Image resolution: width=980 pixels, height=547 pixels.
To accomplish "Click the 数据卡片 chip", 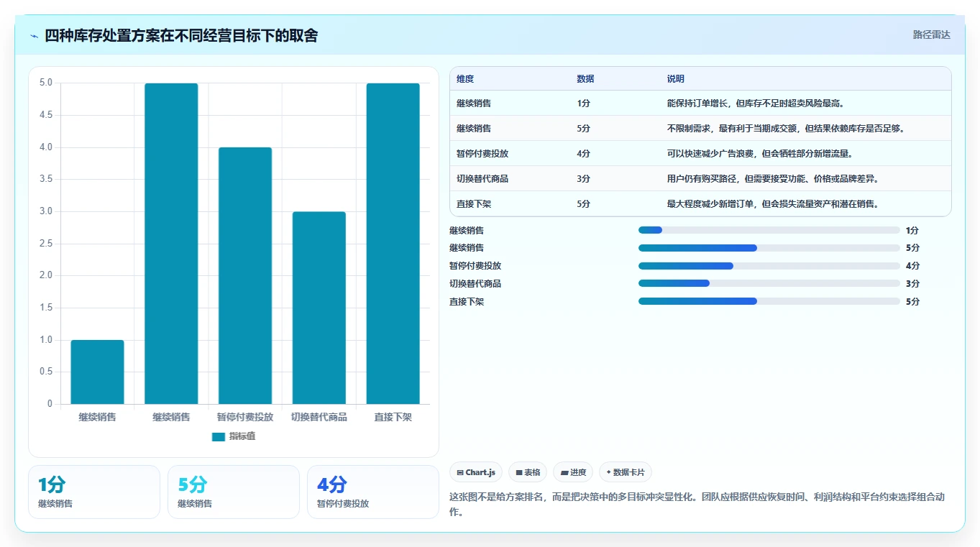I will tap(626, 472).
